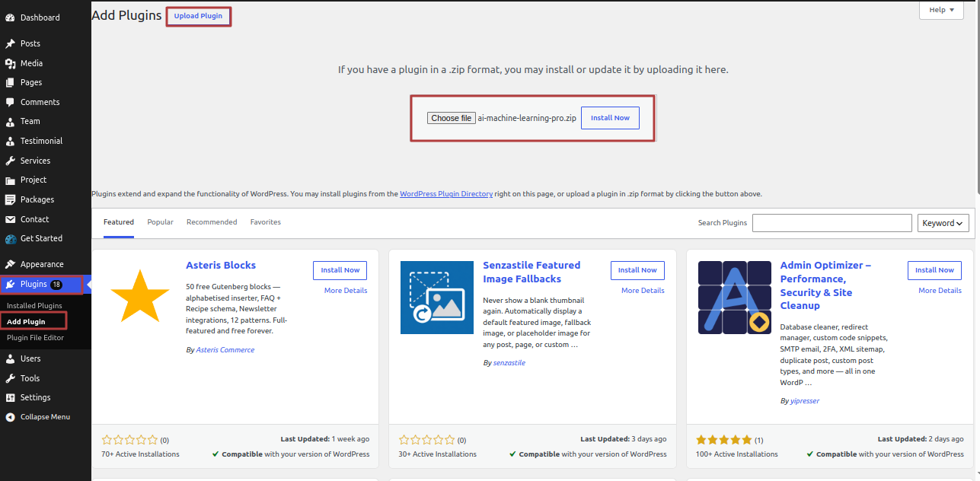Click the Users person icon
Screen dimensions: 980x481
pos(10,358)
